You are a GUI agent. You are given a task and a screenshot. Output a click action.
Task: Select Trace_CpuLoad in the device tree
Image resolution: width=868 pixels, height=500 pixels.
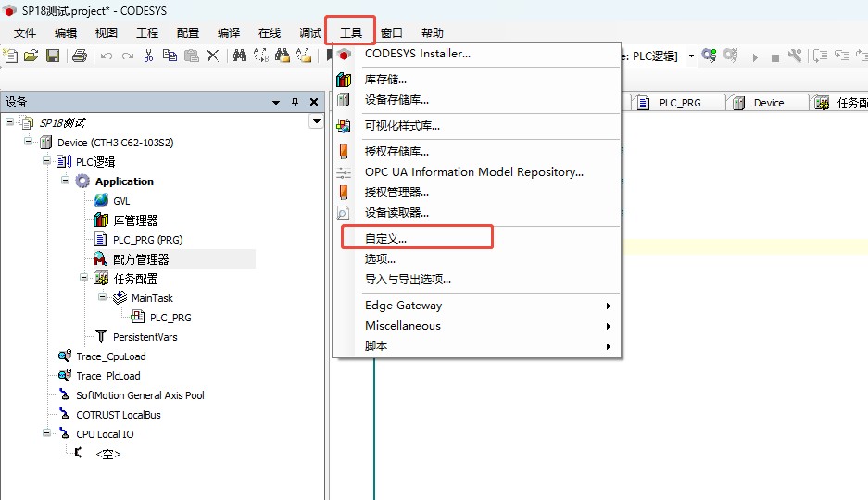[x=111, y=356]
